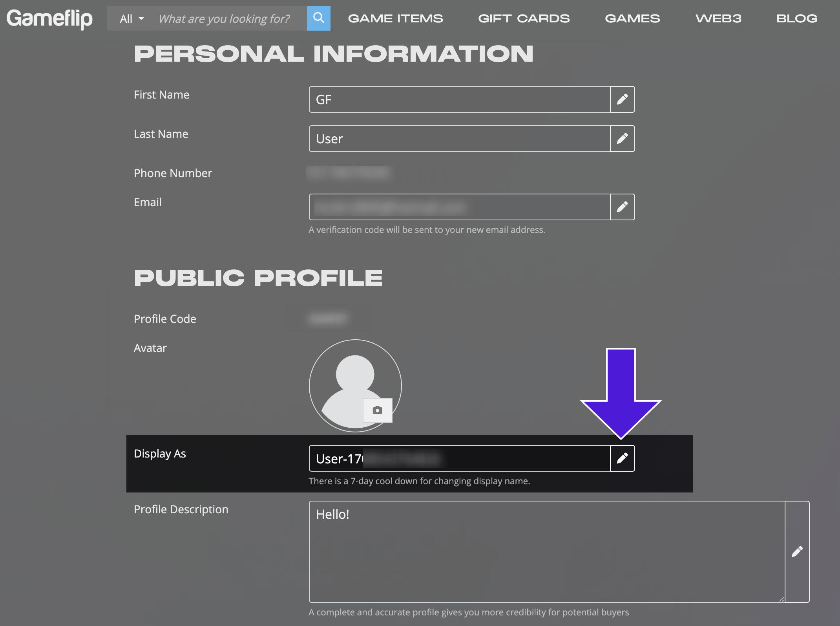Open the Gameflip home logo
Image resolution: width=840 pixels, height=626 pixels.
49,18
